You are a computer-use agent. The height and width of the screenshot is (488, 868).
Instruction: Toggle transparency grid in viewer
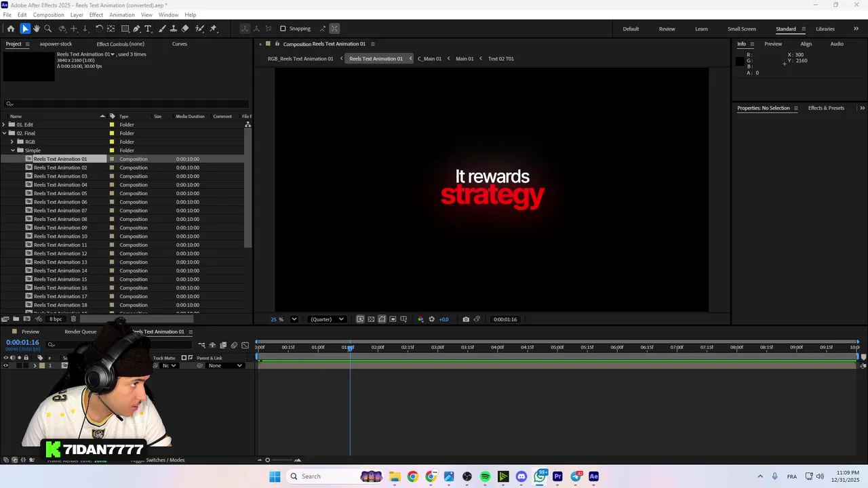371,319
